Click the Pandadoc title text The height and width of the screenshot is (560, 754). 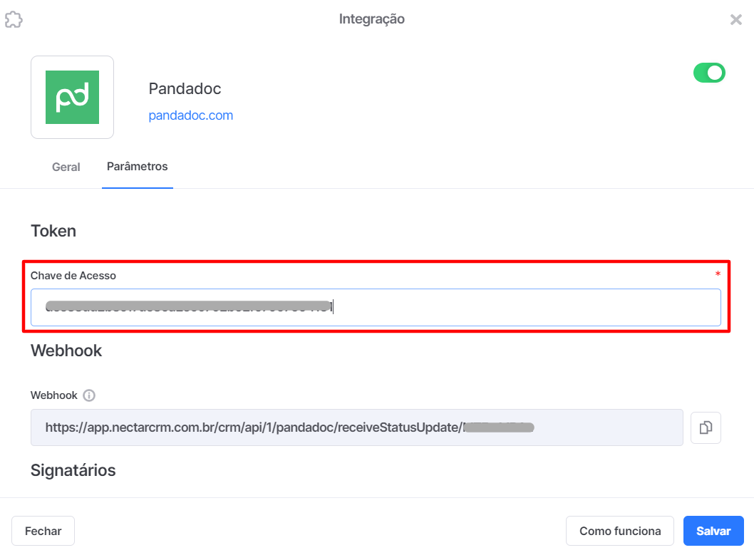[185, 88]
